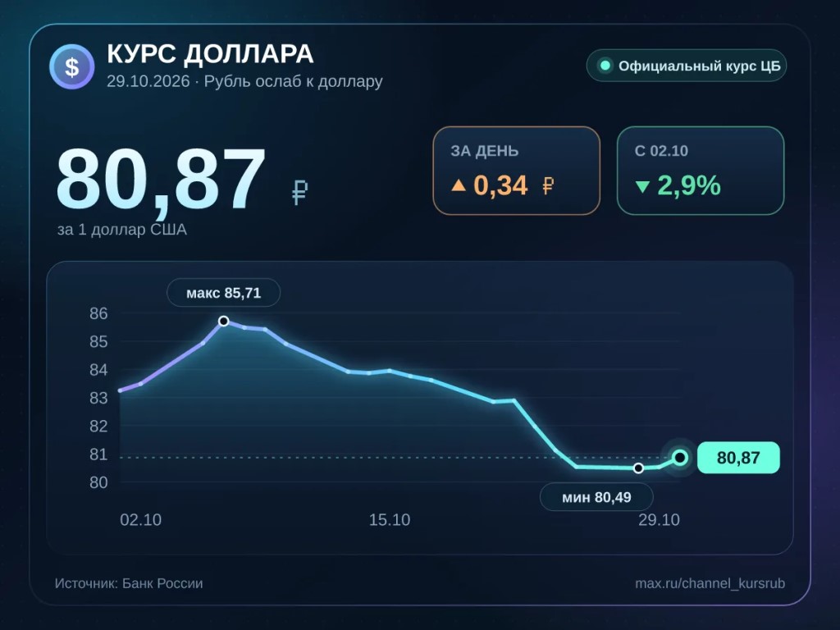Open the max.ru/channel_kursrub link
The width and height of the screenshot is (840, 630).
click(x=710, y=583)
